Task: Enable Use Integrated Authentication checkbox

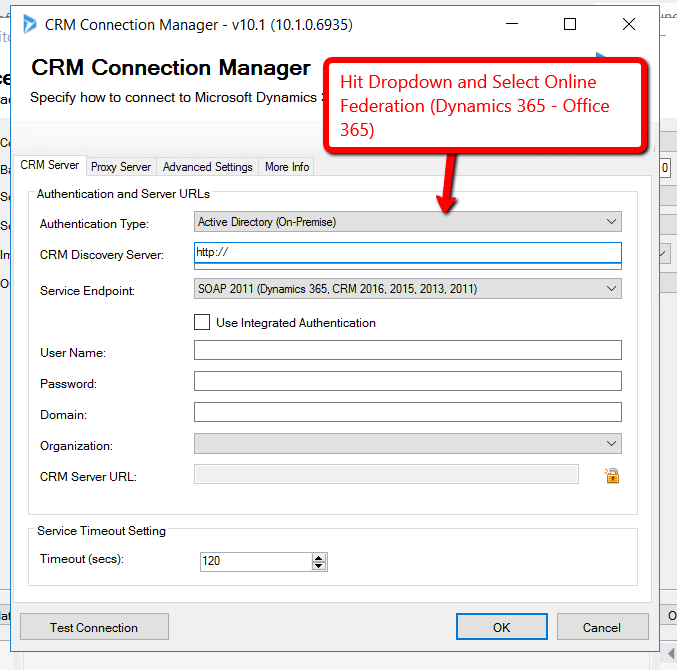Action: click(x=202, y=322)
